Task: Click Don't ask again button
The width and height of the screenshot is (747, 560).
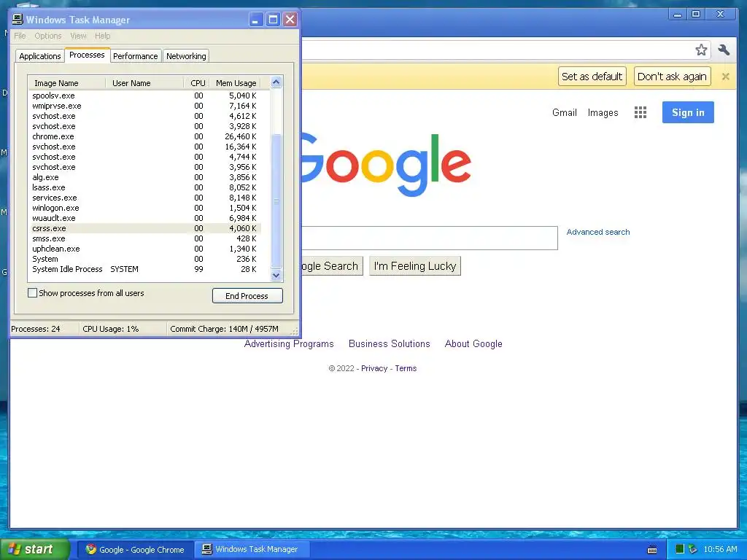Action: tap(672, 76)
